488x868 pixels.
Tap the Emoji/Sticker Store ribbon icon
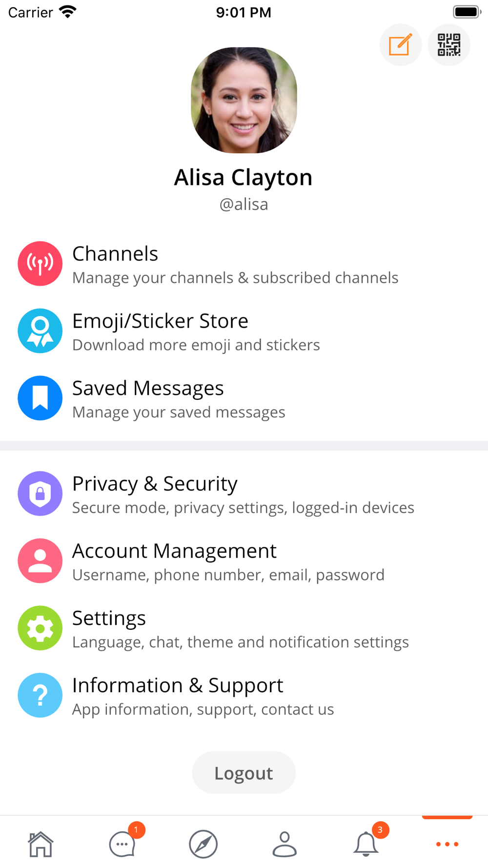click(40, 331)
